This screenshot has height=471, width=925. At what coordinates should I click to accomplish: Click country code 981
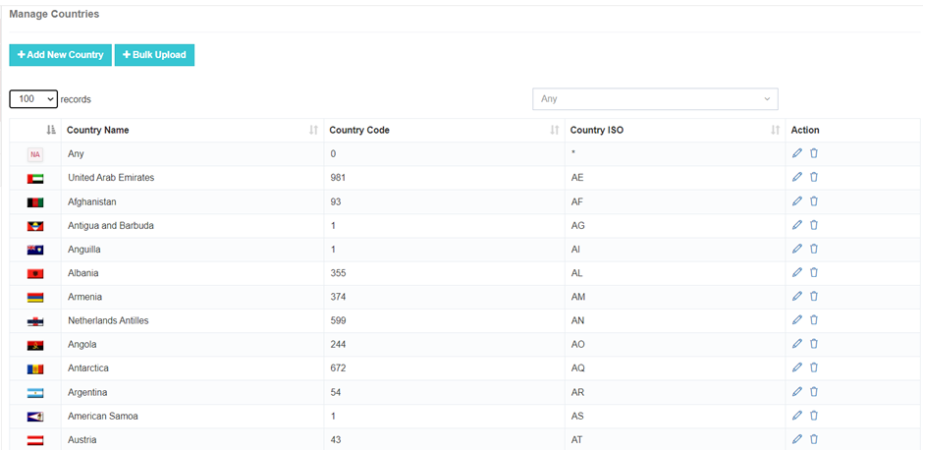[x=338, y=178]
